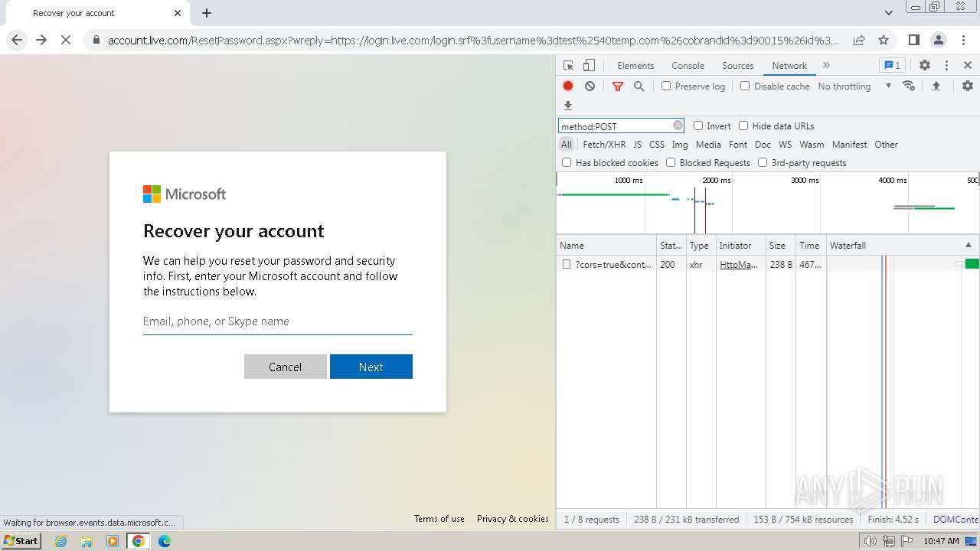The height and width of the screenshot is (551, 980).
Task: Open Privacy & cookies link
Action: click(513, 519)
